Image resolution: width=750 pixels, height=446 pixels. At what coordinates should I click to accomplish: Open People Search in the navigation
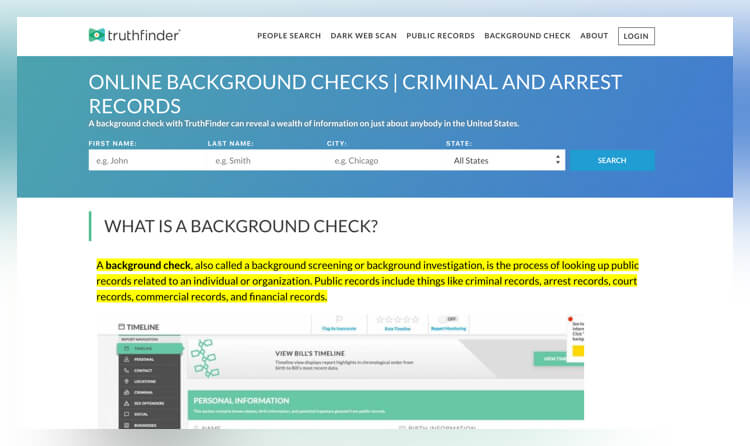[x=289, y=36]
